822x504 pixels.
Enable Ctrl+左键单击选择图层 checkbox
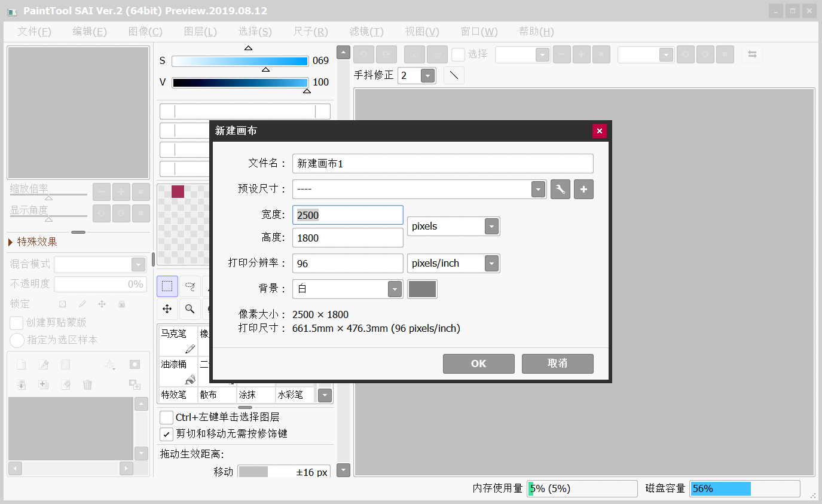pyautogui.click(x=167, y=417)
